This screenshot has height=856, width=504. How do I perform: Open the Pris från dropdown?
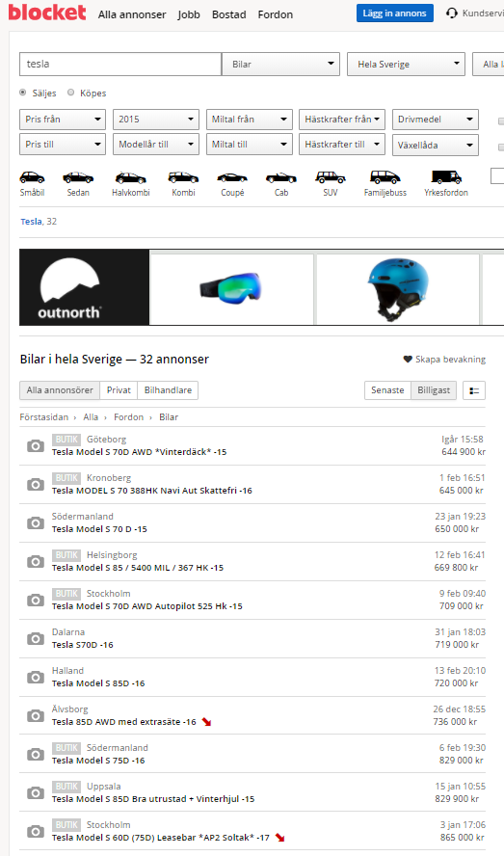click(63, 119)
